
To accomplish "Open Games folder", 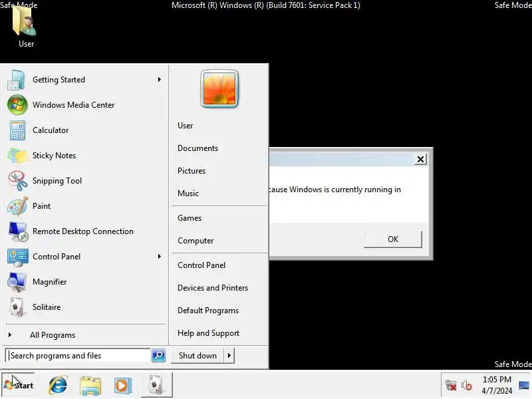I will click(190, 218).
